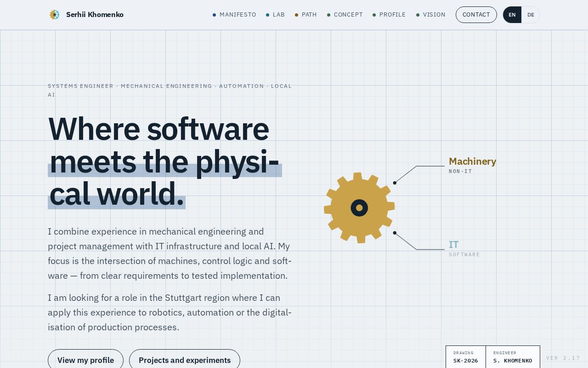
Task: Navigate to the Vision section
Action: pyautogui.click(x=430, y=15)
